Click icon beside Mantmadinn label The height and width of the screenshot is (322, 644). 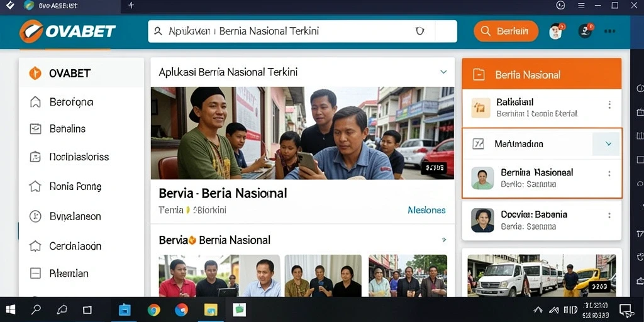(478, 144)
